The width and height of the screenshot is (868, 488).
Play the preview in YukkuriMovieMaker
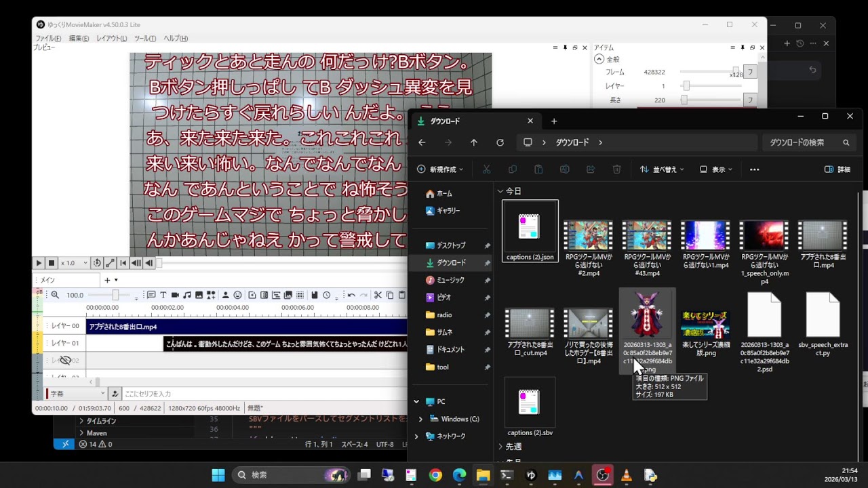pyautogui.click(x=39, y=263)
